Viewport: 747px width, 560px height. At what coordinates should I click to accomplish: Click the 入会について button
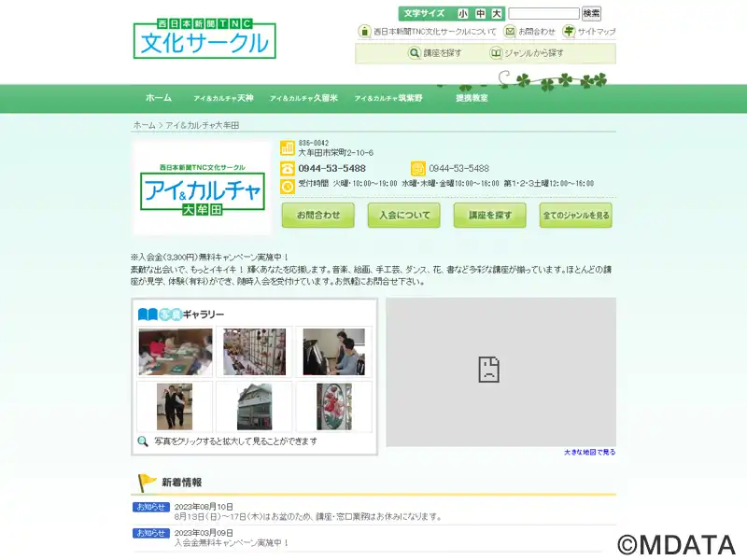pyautogui.click(x=404, y=216)
